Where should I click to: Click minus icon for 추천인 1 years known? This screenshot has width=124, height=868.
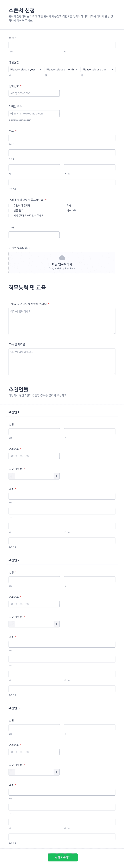point(12,476)
